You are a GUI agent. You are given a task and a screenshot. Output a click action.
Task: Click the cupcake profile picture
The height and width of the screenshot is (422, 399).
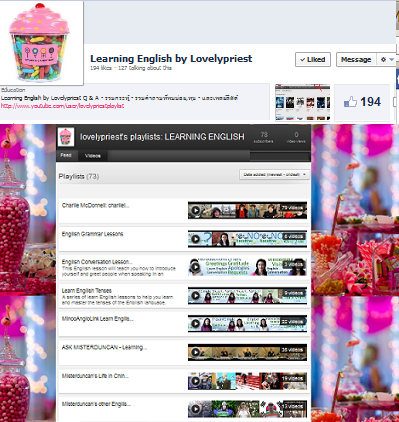pyautogui.click(x=40, y=43)
